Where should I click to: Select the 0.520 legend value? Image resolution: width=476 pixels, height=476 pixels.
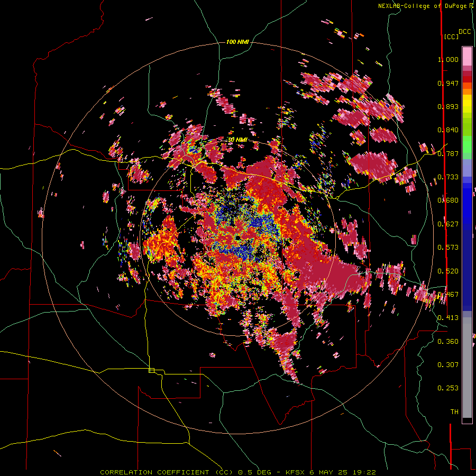tap(448, 271)
